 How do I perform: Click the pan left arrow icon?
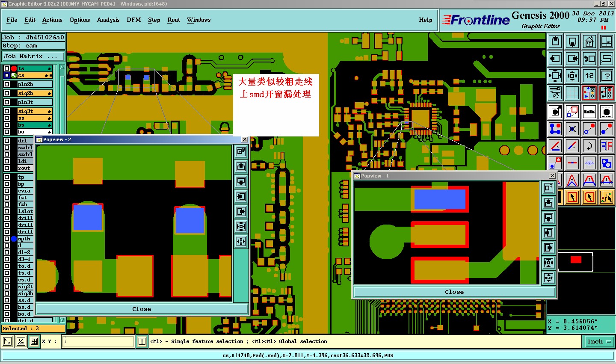point(555,59)
